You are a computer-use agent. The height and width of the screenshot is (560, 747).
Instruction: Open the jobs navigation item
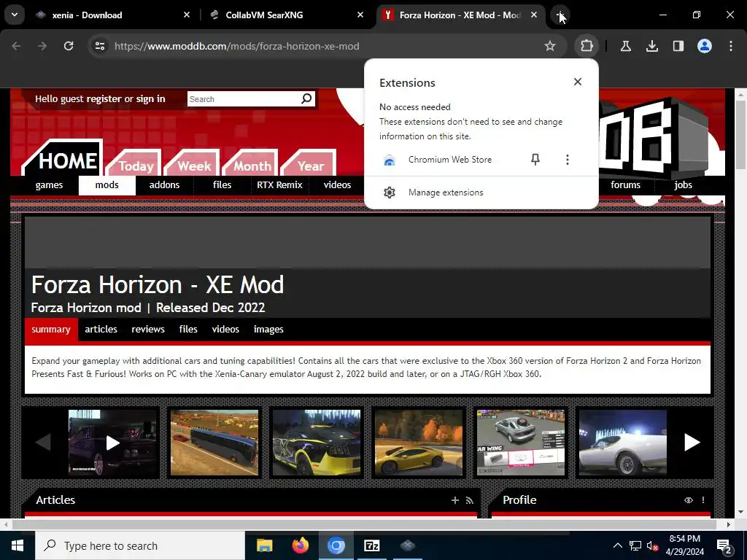click(x=683, y=184)
